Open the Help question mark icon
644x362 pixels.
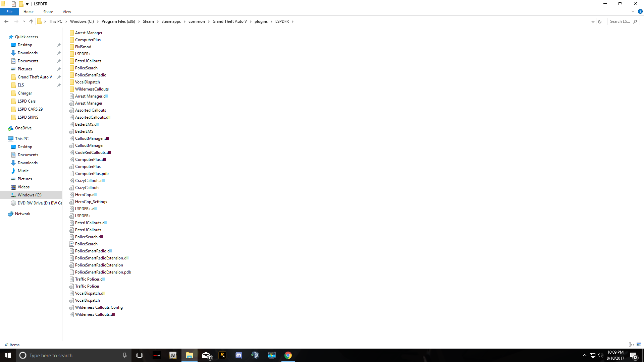[640, 11]
